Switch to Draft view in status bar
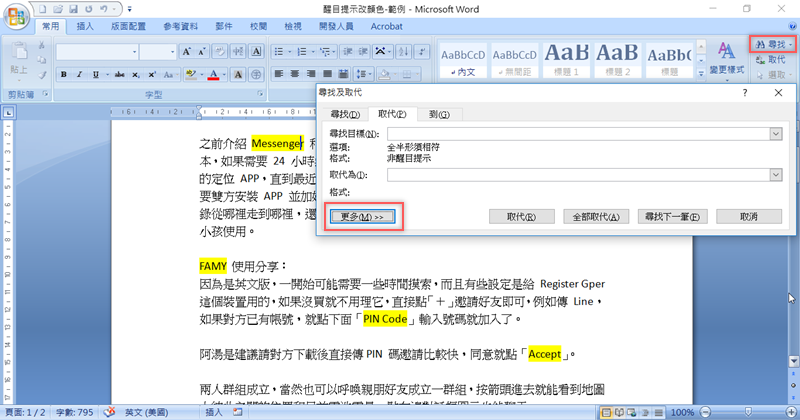The width and height of the screenshot is (800, 420). [658, 412]
